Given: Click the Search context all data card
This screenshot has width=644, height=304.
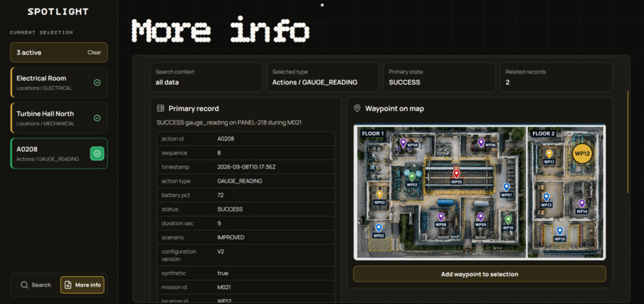Looking at the screenshot, I should (206, 77).
